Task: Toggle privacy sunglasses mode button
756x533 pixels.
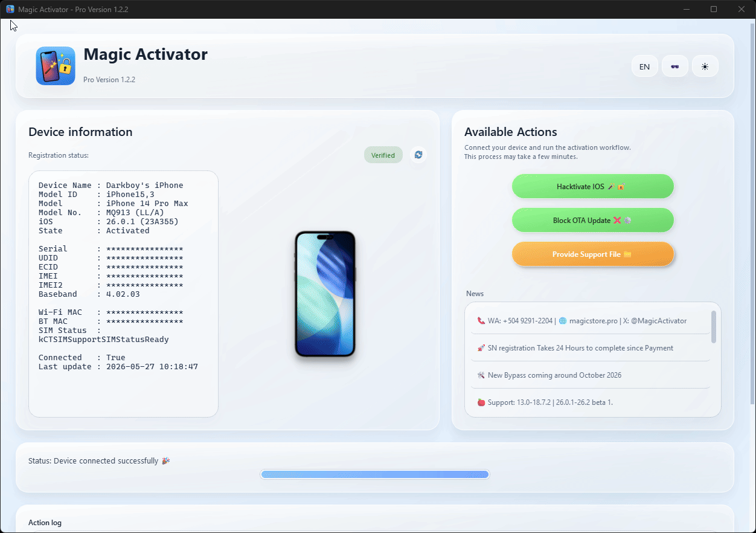Action: pos(674,66)
